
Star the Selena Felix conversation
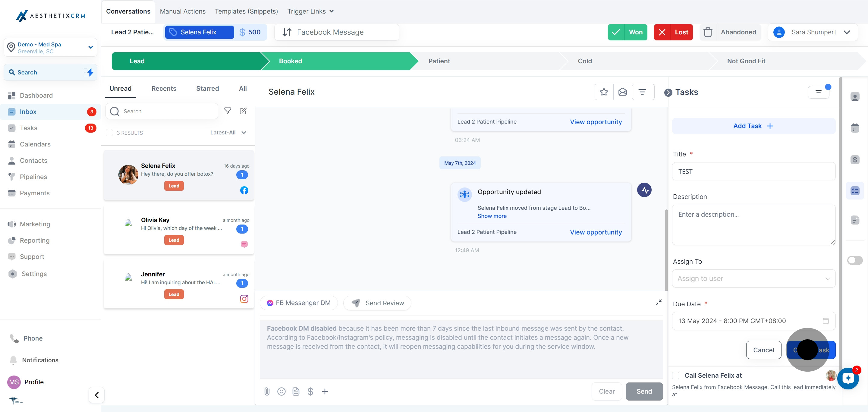(x=604, y=92)
